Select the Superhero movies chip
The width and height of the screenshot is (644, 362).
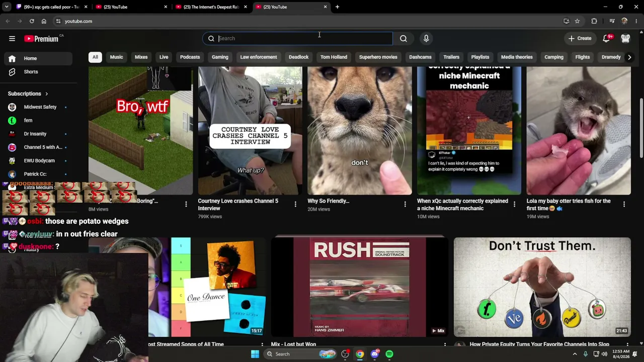tap(378, 57)
